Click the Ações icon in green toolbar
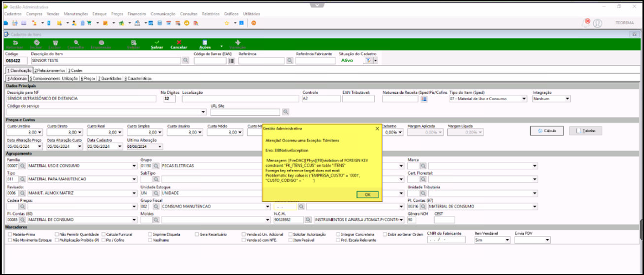 (x=204, y=42)
